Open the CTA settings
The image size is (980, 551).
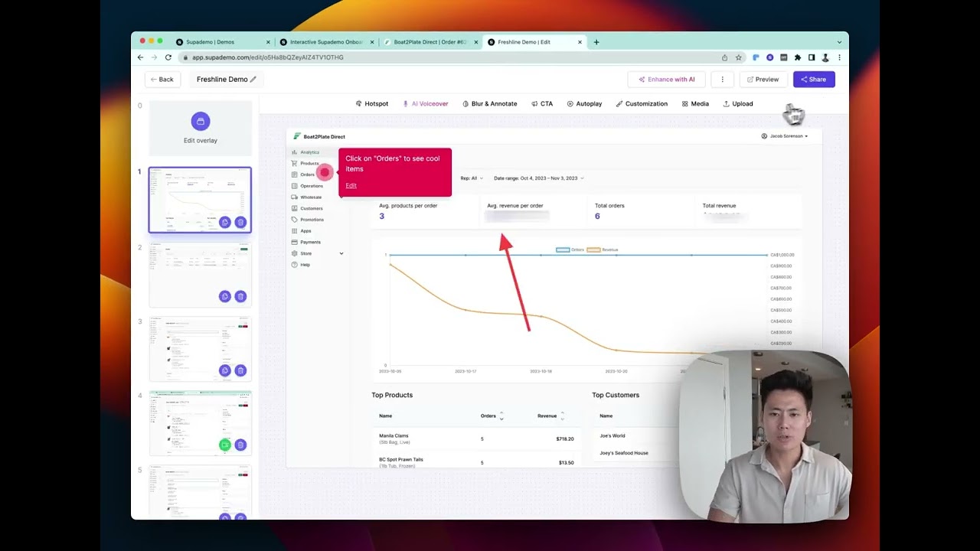coord(542,103)
